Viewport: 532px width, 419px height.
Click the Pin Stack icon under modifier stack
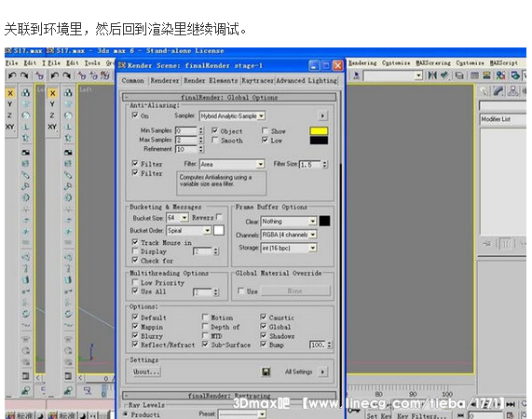click(x=487, y=243)
